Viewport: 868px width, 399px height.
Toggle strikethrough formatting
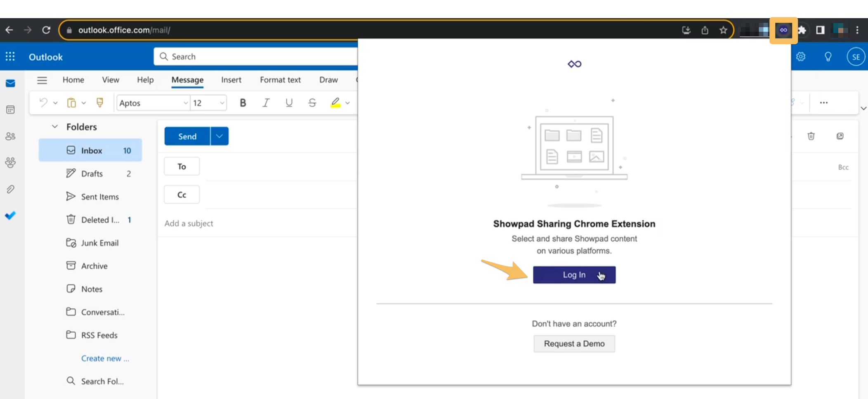(312, 103)
